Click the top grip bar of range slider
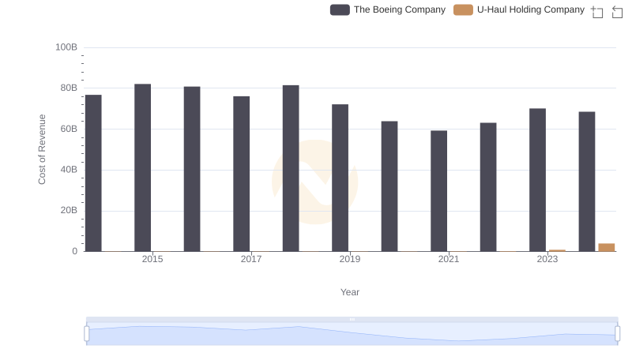Viewport: 632px width, 364px height. click(352, 319)
